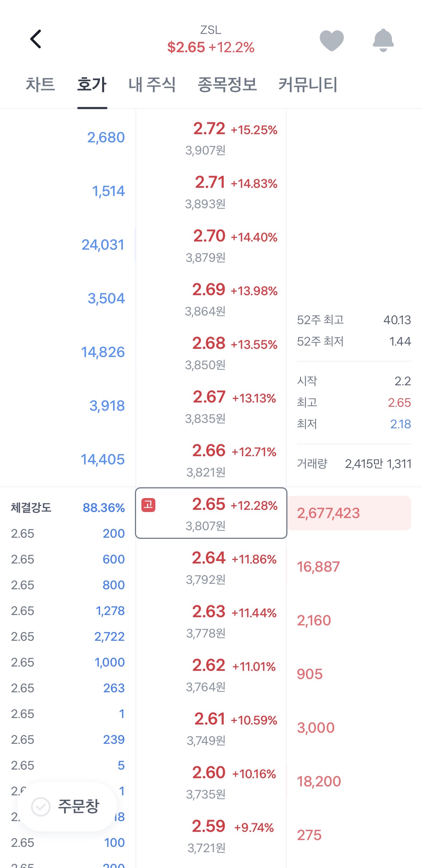Favorite ZSL with the heart icon
The height and width of the screenshot is (868, 422).
tap(331, 40)
